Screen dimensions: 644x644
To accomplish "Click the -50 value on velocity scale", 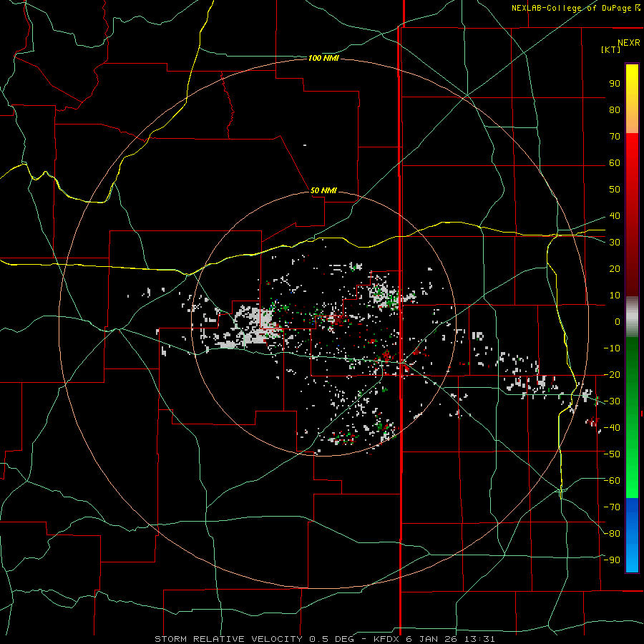I will [612, 454].
